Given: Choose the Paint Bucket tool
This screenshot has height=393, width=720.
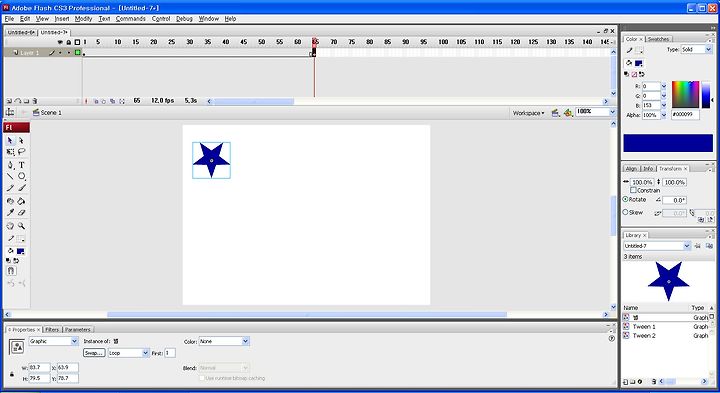Looking at the screenshot, I should 21,201.
